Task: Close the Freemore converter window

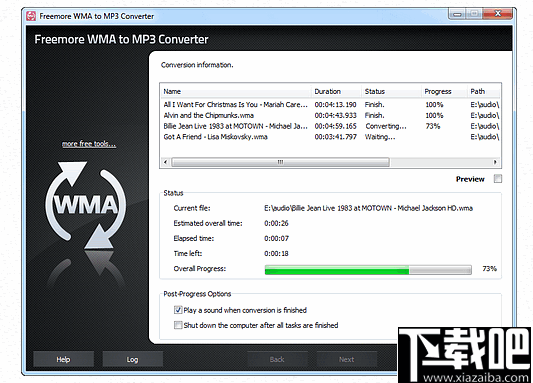Action: coord(498,14)
